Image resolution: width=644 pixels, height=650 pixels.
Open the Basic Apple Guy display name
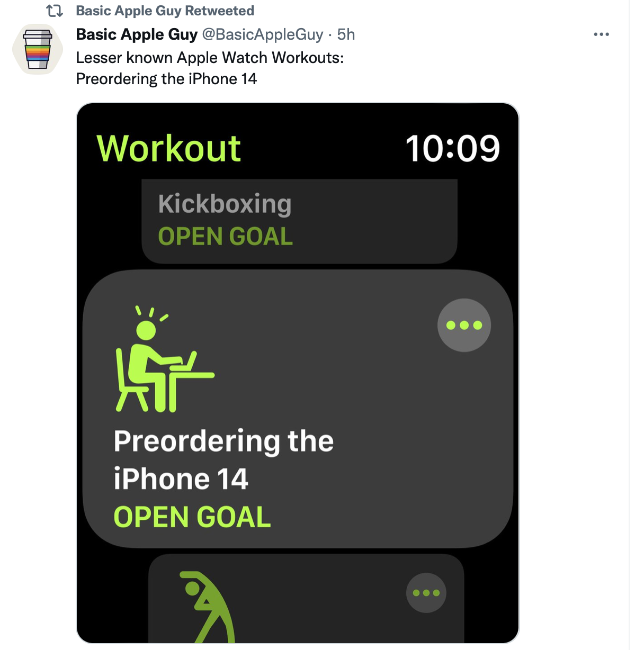(137, 34)
